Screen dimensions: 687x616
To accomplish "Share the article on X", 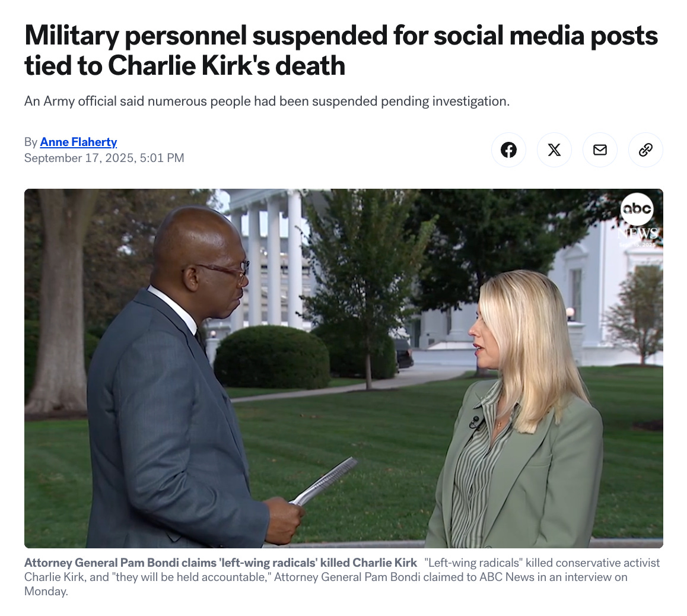I will coord(554,150).
